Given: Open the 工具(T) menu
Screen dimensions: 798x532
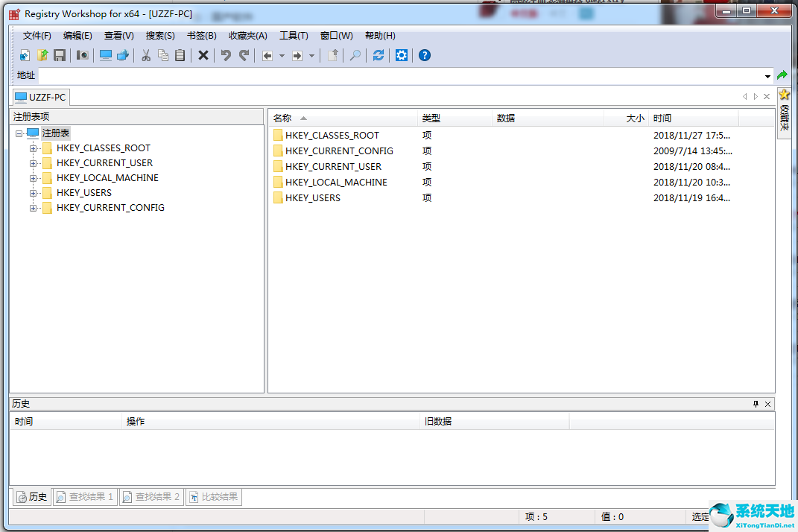Looking at the screenshot, I should click(x=294, y=36).
